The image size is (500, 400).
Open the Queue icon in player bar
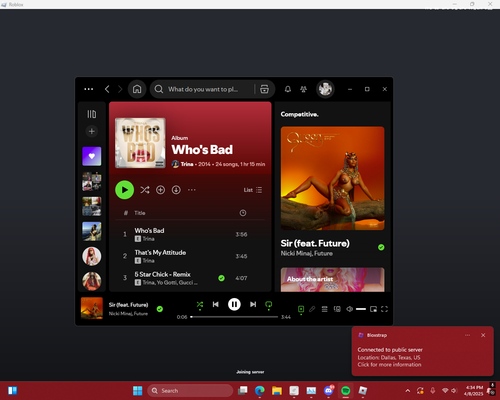[x=324, y=309]
